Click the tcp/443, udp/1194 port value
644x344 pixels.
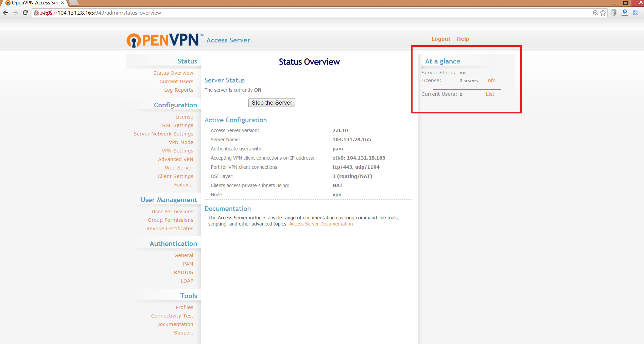(x=356, y=167)
